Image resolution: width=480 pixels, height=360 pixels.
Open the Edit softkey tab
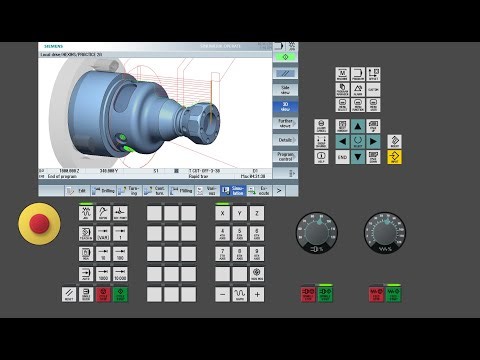[77, 191]
